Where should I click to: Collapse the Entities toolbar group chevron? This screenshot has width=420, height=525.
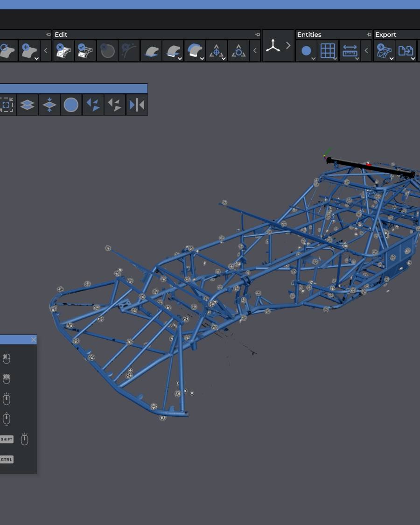coord(366,50)
